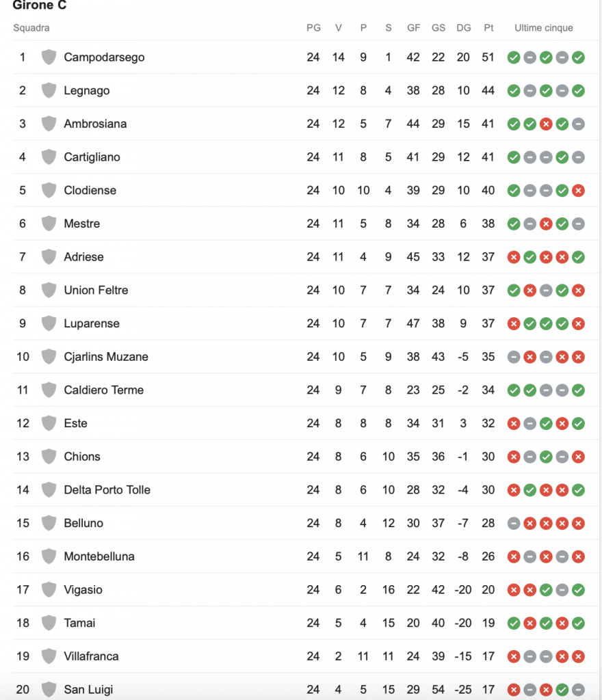Click the Legnago team shield icon
Image resolution: width=602 pixels, height=700 pixels.
49,90
